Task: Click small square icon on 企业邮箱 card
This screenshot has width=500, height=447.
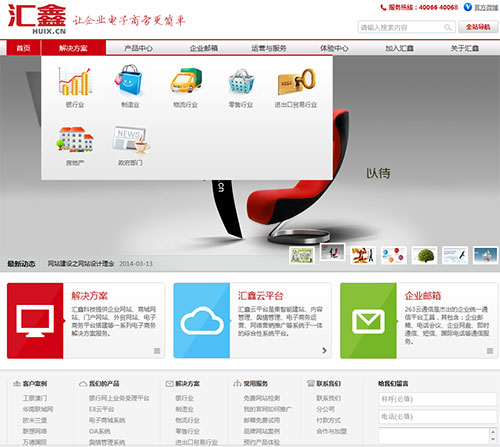Action: tap(490, 351)
